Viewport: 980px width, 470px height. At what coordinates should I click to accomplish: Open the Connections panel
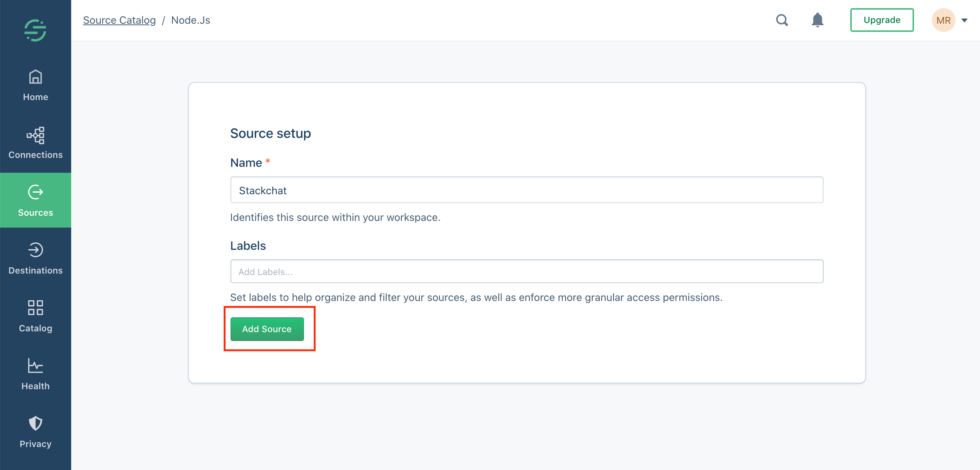point(36,142)
